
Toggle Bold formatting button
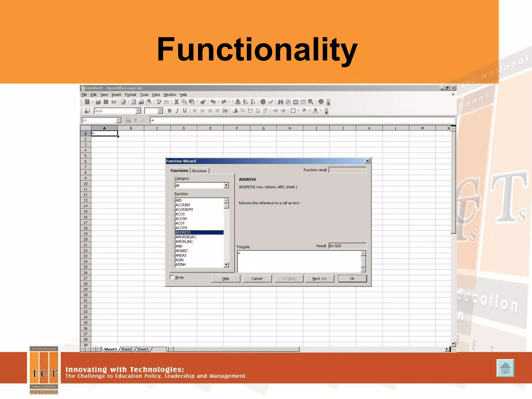coord(170,111)
